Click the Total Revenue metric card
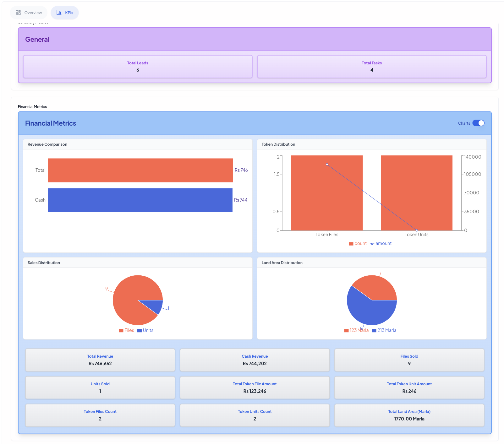Screen dimensions: 504x444 coord(100,360)
